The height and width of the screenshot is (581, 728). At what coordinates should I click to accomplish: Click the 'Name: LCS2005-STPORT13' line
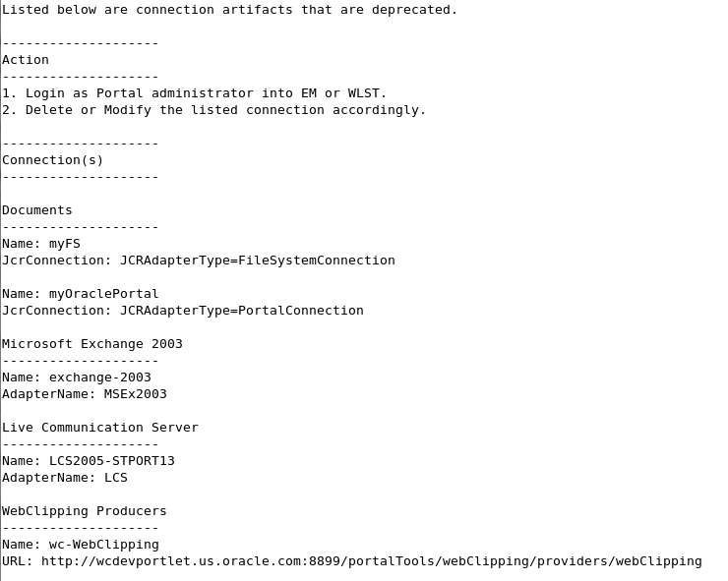pos(88,461)
